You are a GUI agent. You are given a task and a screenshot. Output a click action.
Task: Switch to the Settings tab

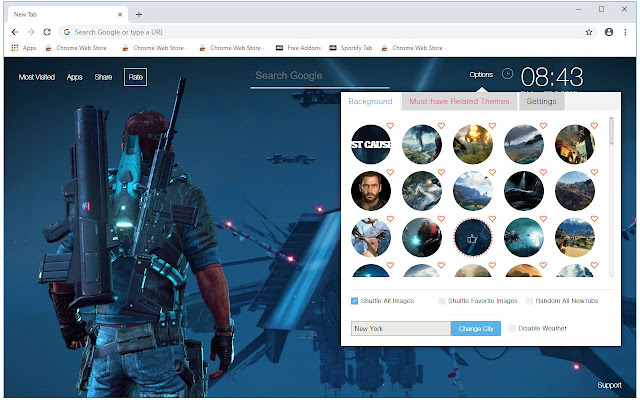click(541, 101)
